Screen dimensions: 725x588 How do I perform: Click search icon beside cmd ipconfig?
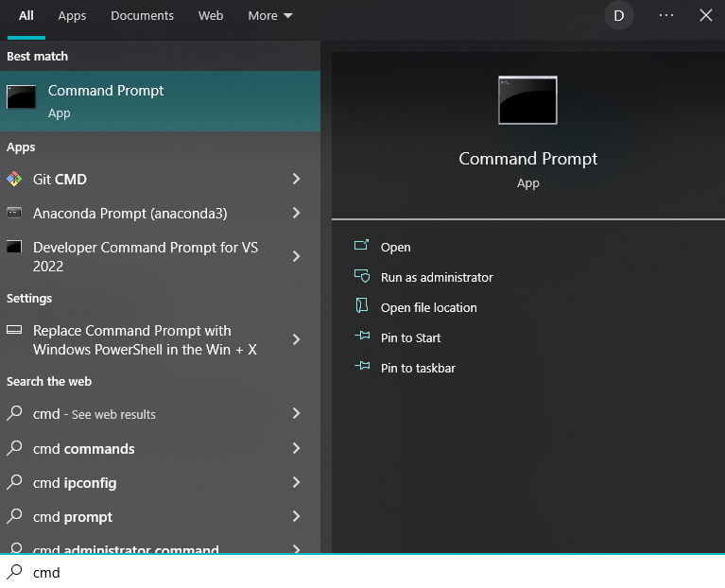click(14, 482)
